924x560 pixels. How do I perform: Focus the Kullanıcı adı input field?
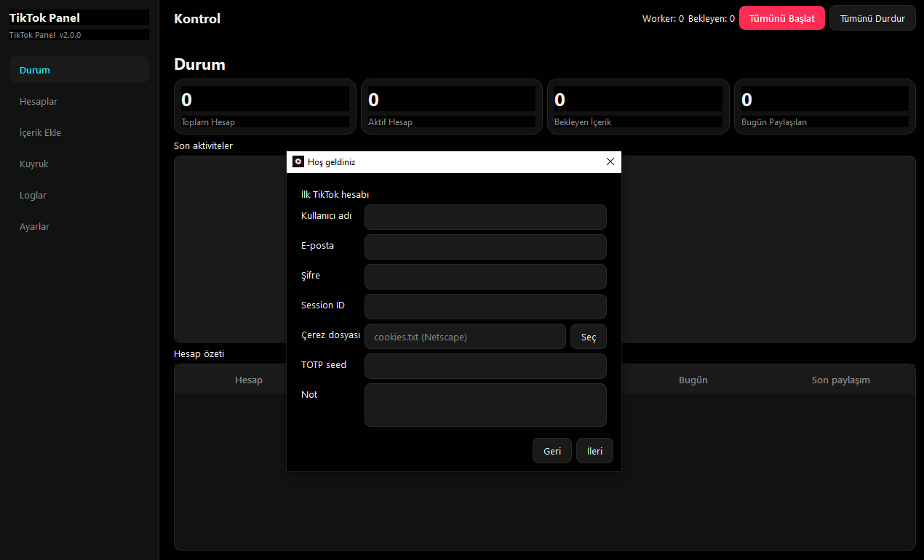[485, 217]
